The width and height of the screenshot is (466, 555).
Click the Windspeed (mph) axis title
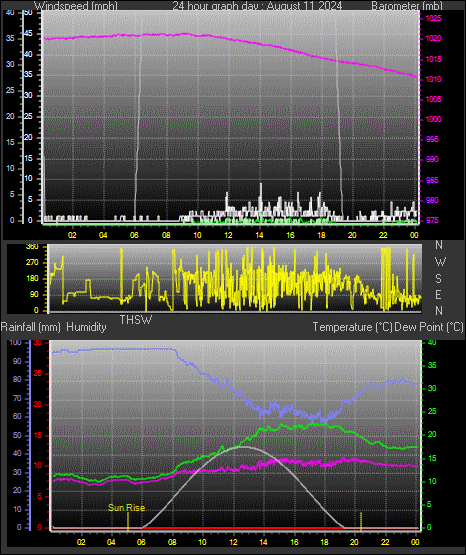[x=76, y=6]
